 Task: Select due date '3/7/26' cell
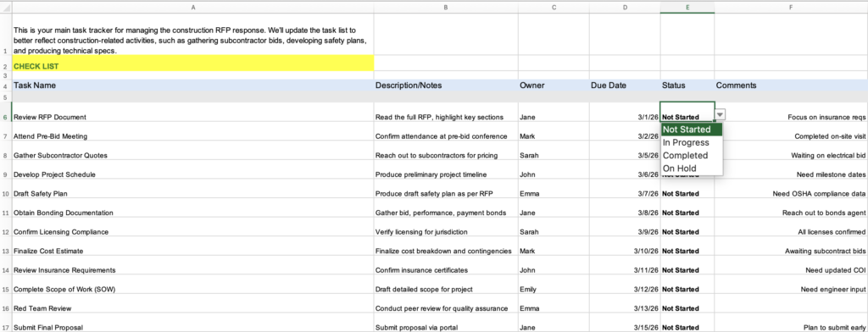(x=625, y=189)
